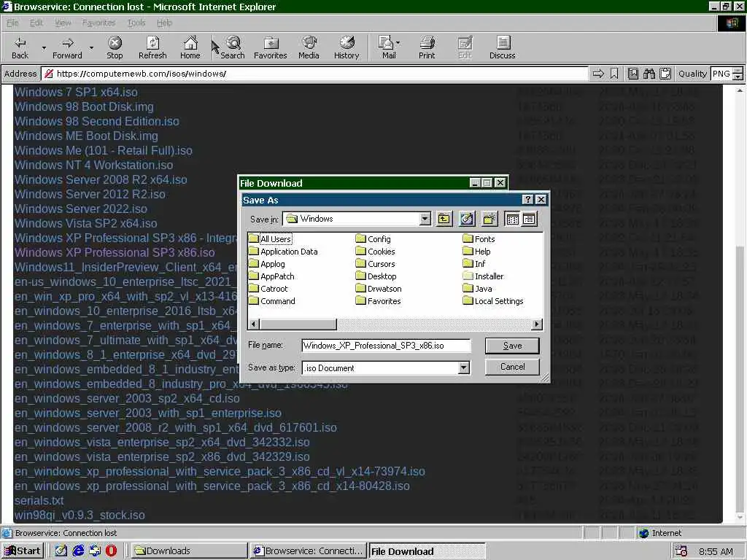Screen dimensions: 747x560
Task: Click the Print toolbar icon
Action: pyautogui.click(x=427, y=47)
